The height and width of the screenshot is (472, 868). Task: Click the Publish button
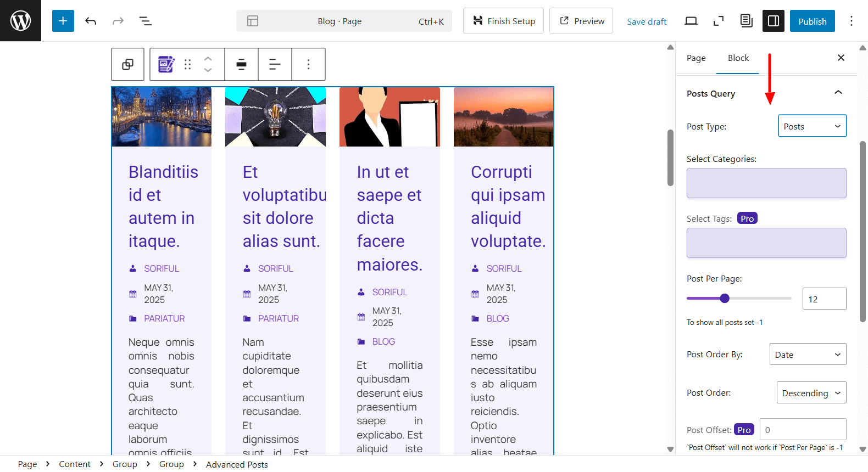click(x=812, y=21)
